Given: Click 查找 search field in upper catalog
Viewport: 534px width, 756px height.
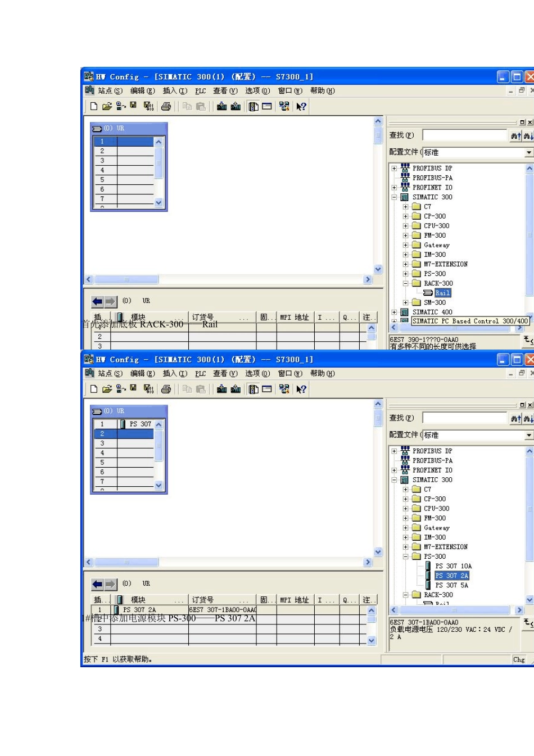Looking at the screenshot, I should click(x=465, y=135).
